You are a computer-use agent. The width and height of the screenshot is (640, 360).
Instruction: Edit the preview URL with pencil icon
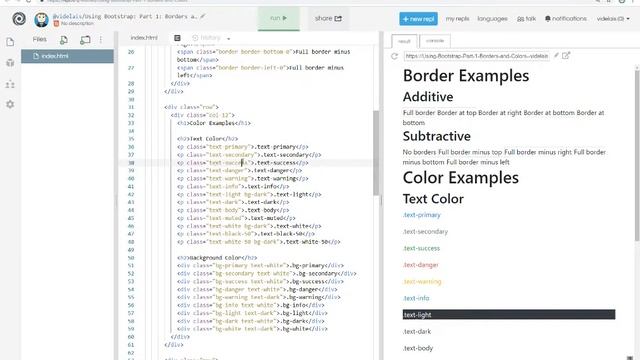pyautogui.click(x=556, y=56)
